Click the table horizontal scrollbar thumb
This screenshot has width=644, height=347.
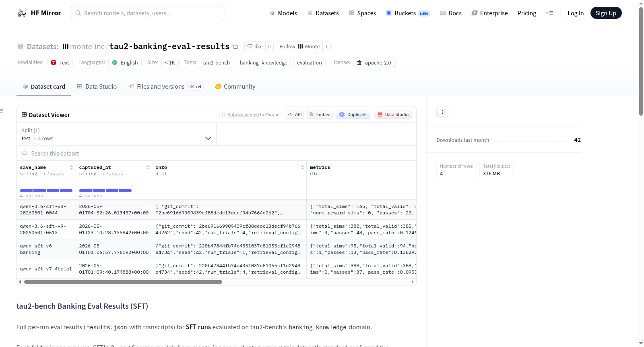(123, 282)
